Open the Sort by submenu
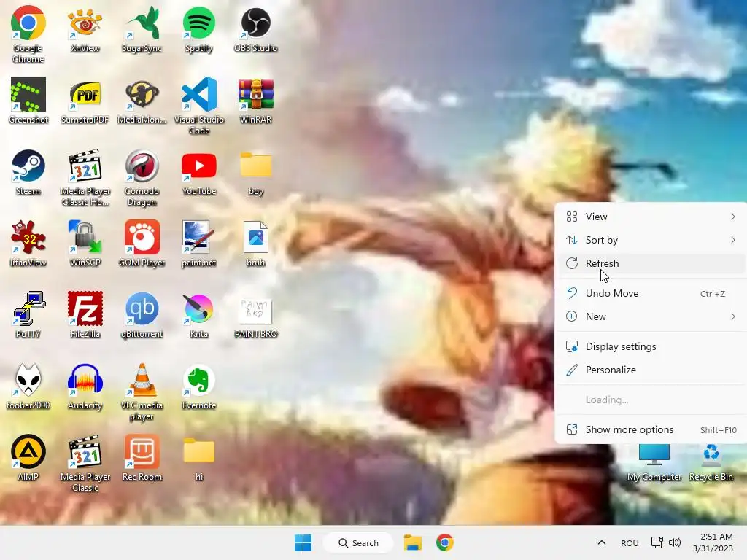The width and height of the screenshot is (747, 560). [x=651, y=240]
